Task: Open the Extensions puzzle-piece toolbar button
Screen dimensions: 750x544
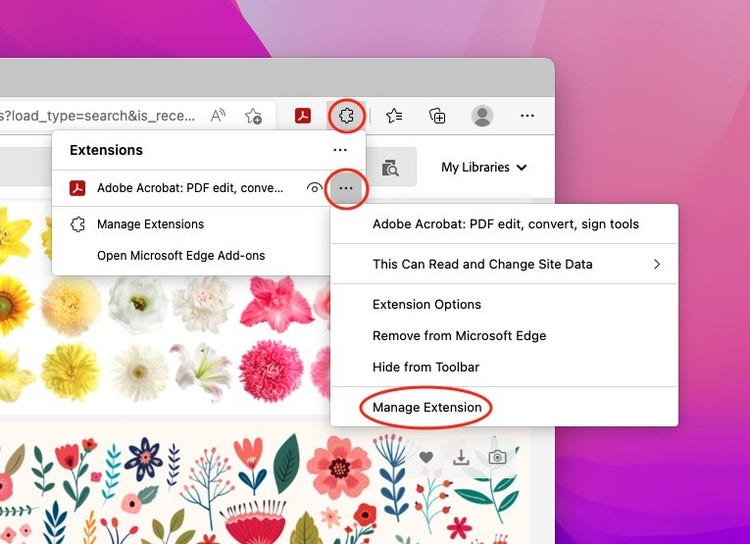Action: click(346, 115)
